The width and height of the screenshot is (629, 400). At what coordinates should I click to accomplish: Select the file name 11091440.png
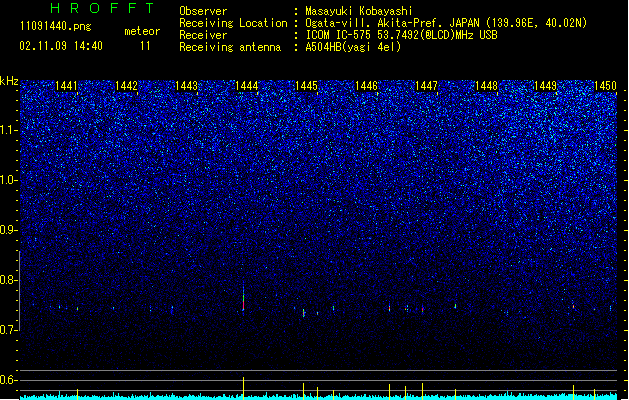point(56,26)
